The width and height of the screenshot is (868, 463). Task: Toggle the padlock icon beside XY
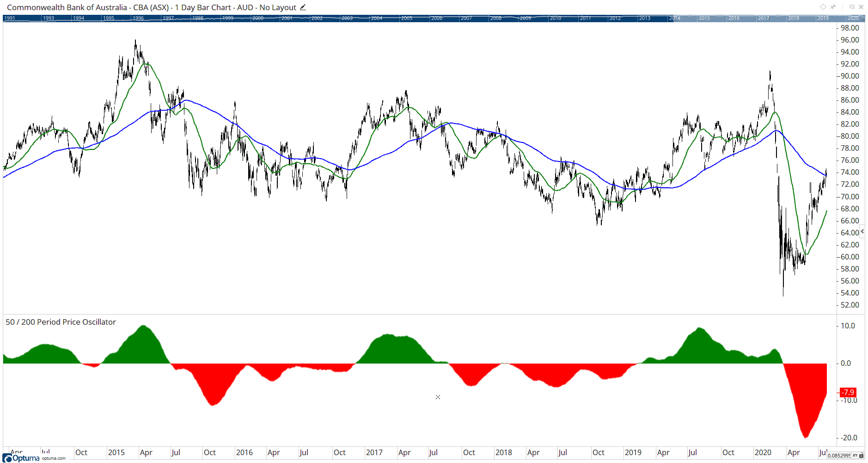pos(861,456)
